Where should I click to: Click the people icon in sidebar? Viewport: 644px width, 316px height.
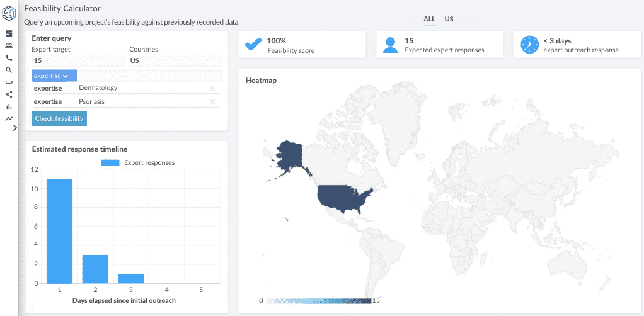point(9,45)
